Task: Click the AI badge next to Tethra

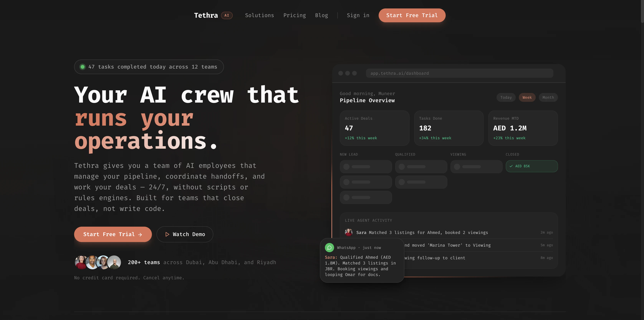Action: coord(227,15)
